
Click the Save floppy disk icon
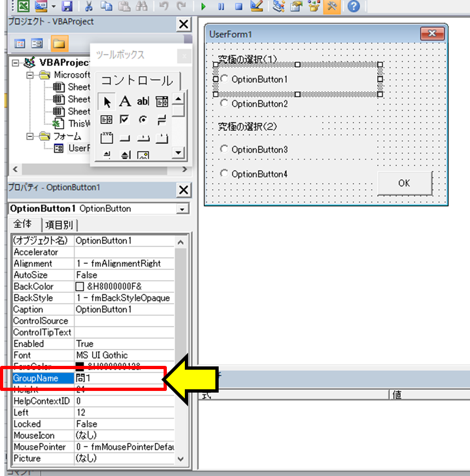pos(67,6)
